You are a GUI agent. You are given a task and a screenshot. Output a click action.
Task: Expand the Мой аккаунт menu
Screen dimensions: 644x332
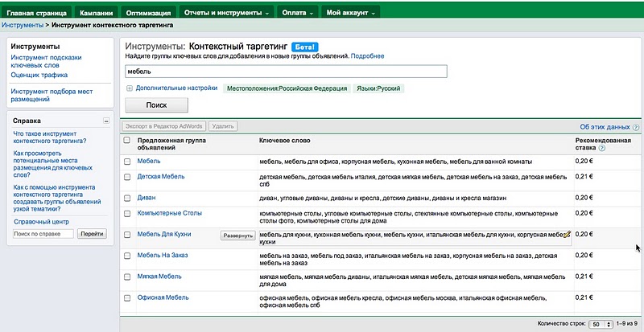click(x=349, y=14)
